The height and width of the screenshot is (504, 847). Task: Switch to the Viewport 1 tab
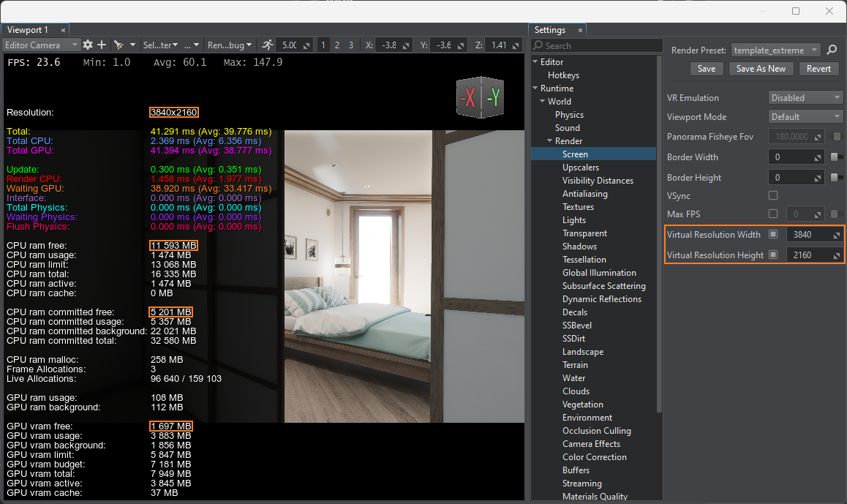tap(36, 30)
